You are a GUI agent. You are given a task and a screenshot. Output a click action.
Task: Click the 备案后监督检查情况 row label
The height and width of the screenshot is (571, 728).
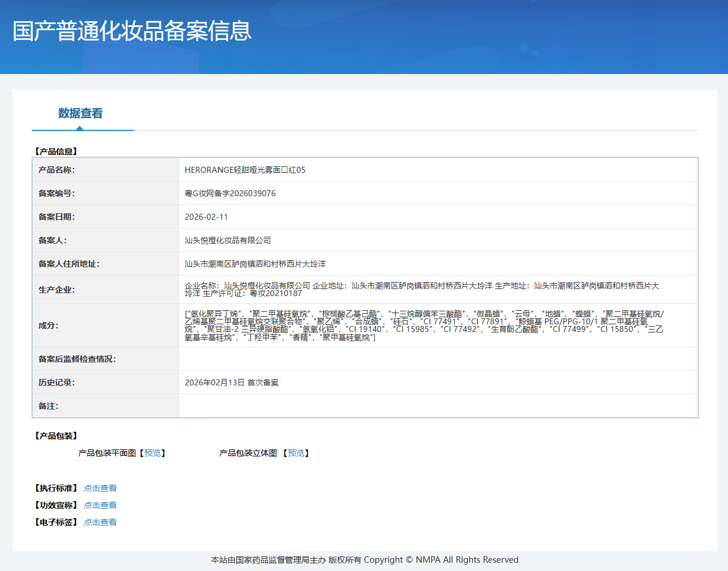click(x=77, y=359)
